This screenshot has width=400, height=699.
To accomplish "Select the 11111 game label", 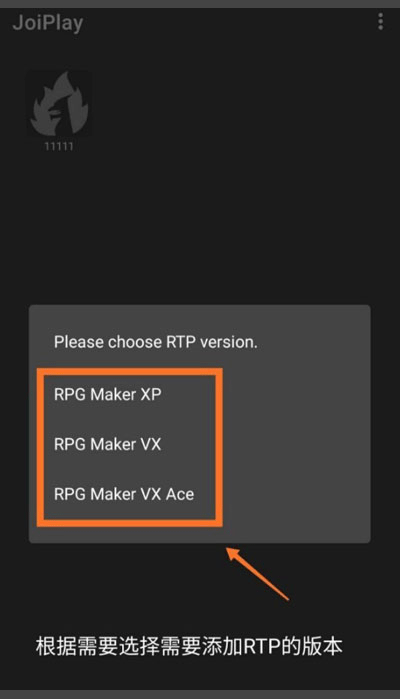I will point(59,146).
